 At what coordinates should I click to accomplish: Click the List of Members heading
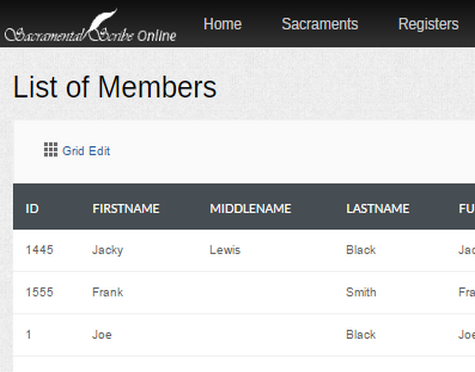pos(115,87)
